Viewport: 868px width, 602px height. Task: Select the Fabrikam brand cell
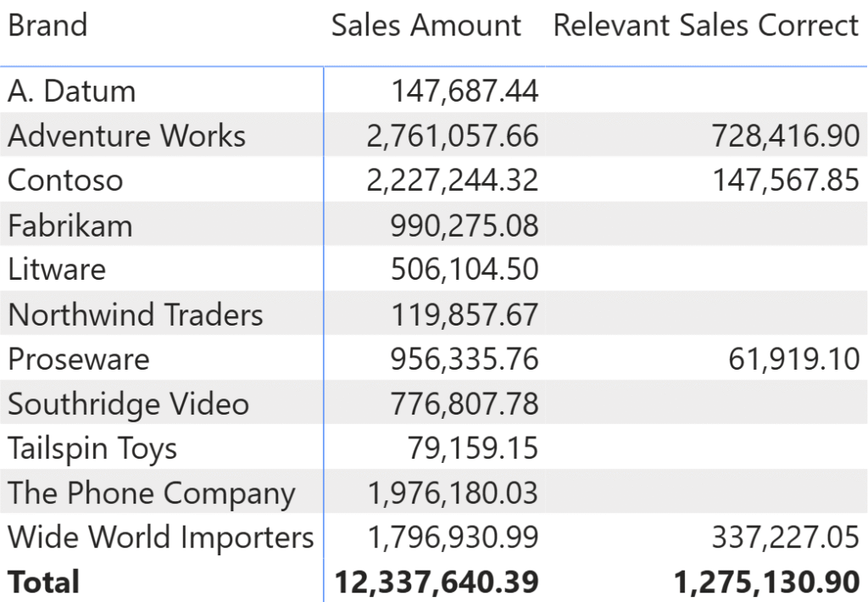coord(70,226)
